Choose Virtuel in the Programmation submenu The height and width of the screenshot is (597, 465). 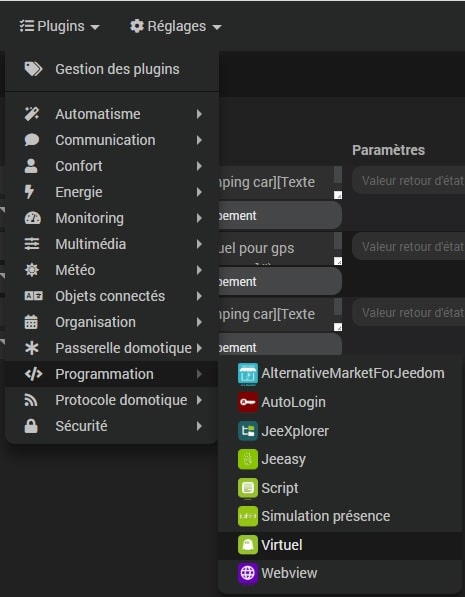coord(340,545)
